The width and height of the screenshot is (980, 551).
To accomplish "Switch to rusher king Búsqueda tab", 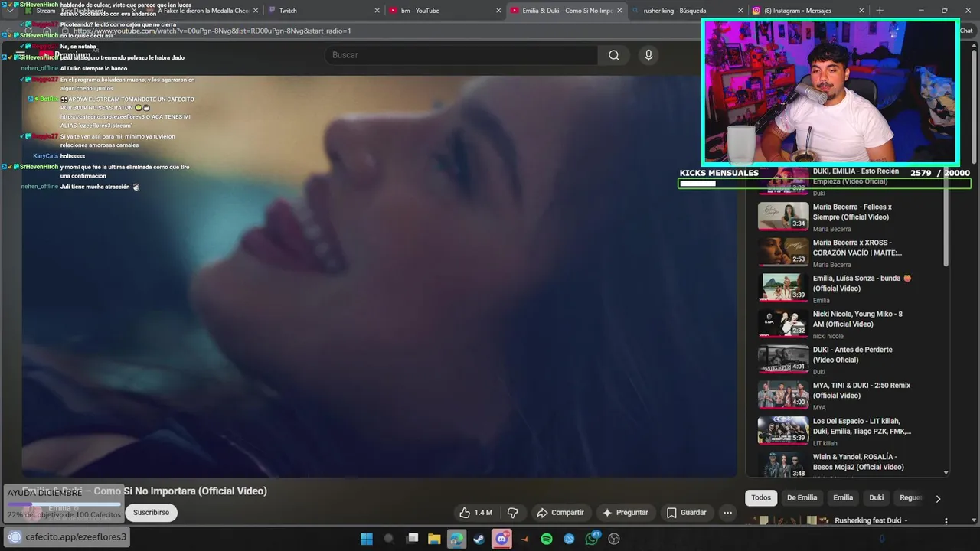I will (687, 11).
